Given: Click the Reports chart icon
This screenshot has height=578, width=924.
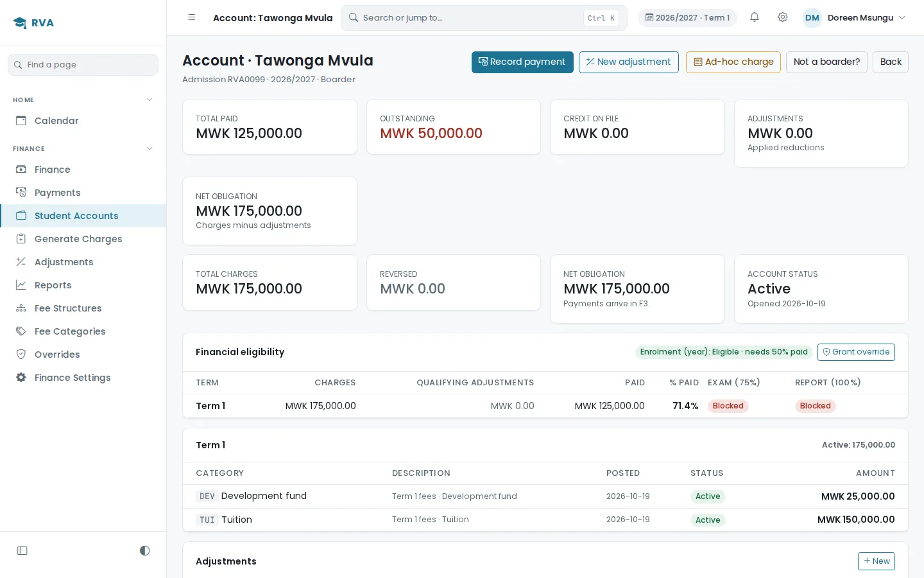Looking at the screenshot, I should click(21, 285).
